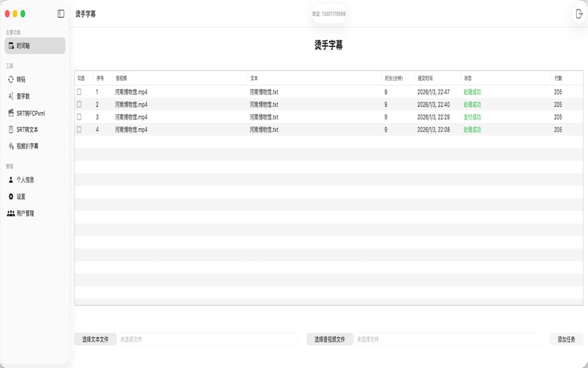Click the sequence number 3 cell

point(97,117)
